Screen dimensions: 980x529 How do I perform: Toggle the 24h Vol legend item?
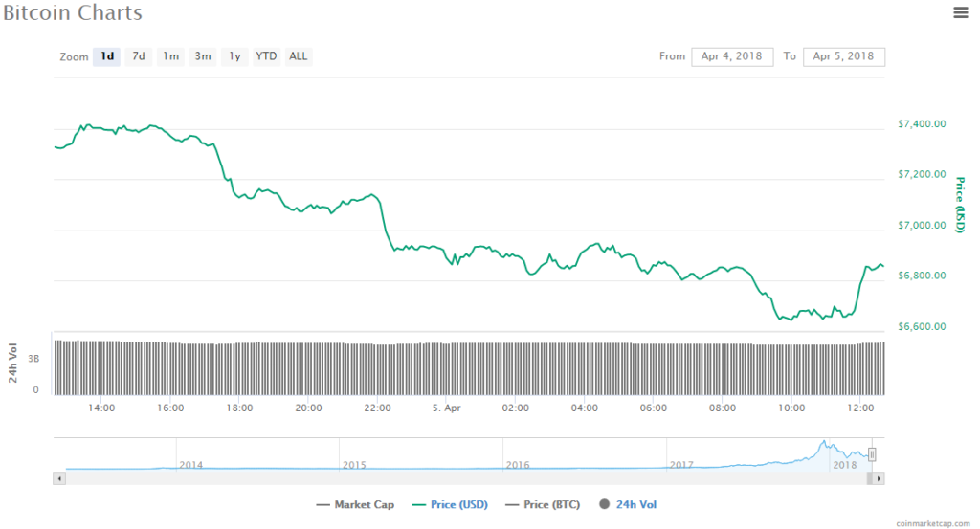tap(628, 504)
